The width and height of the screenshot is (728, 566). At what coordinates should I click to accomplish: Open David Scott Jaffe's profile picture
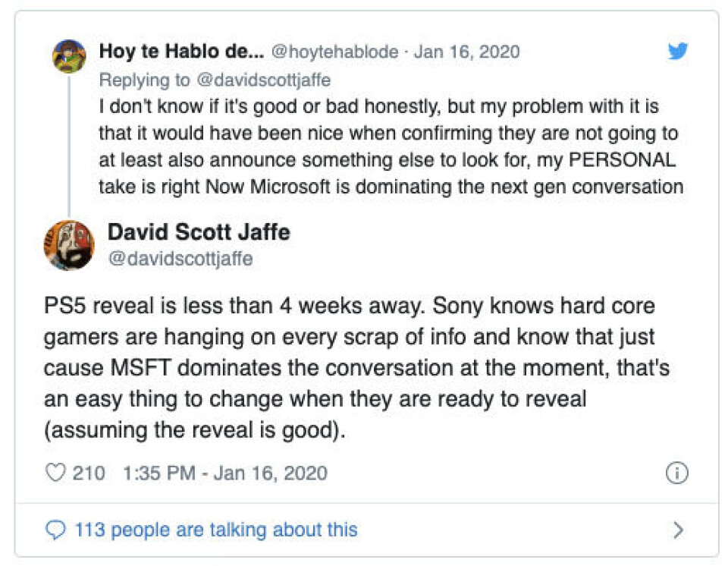click(69, 245)
